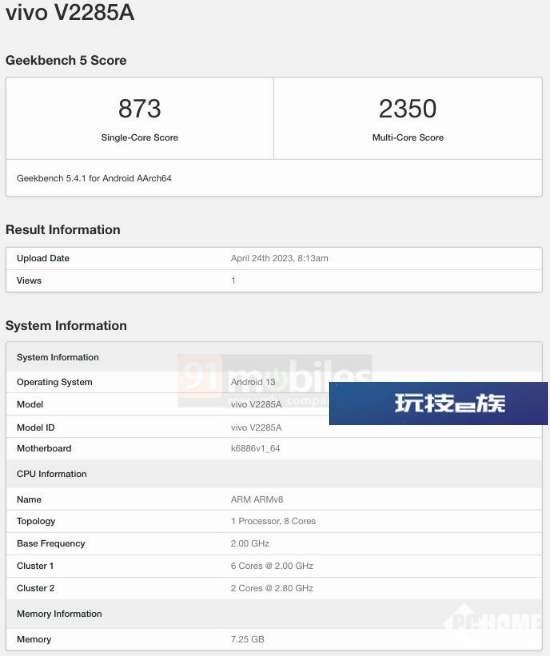Select the 2 Cores @ 2.80 GHz value
The image size is (550, 656).
point(272,588)
